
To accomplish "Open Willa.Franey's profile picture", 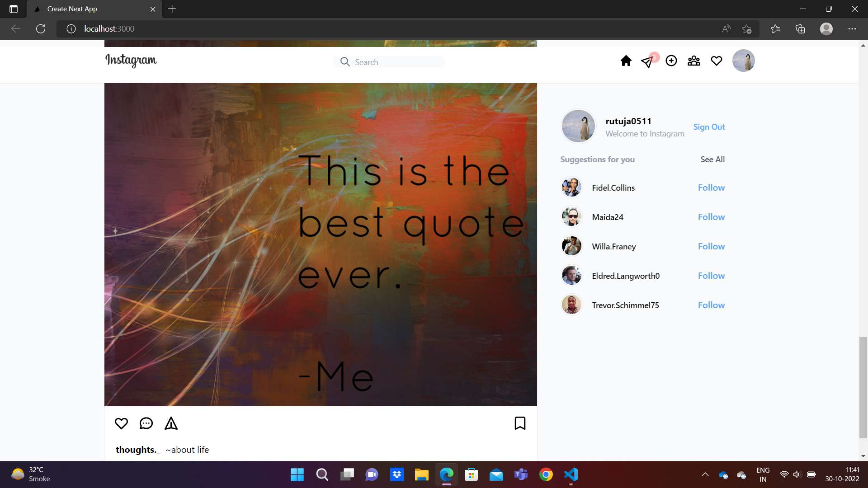I will coord(571,245).
